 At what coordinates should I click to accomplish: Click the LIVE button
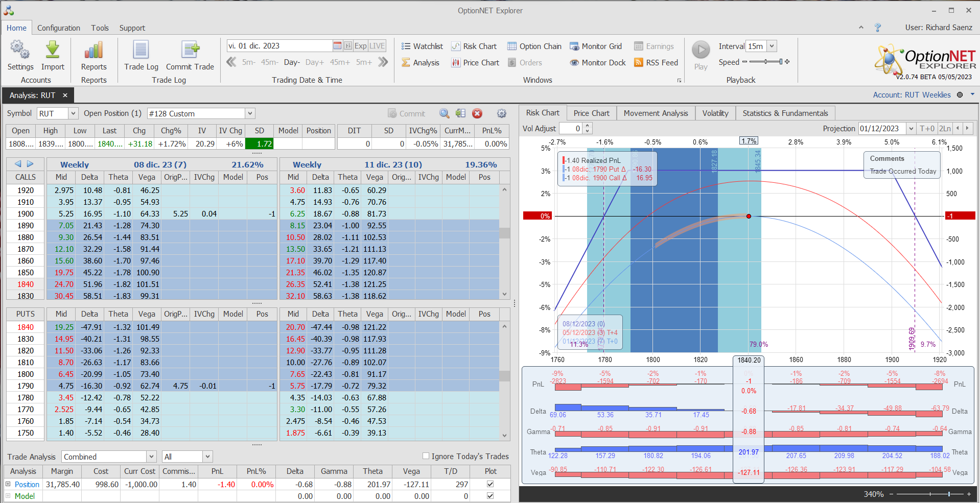[x=377, y=46]
